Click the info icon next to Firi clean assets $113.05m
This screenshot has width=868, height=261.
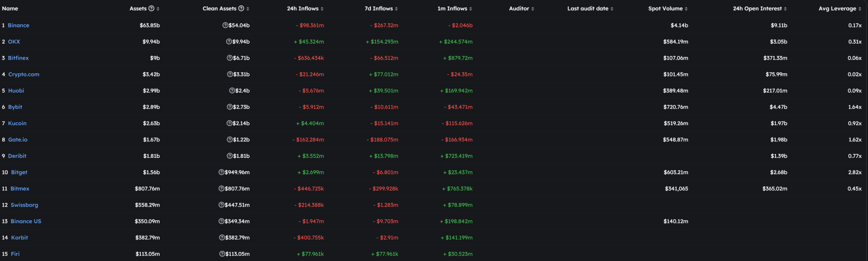point(222,254)
